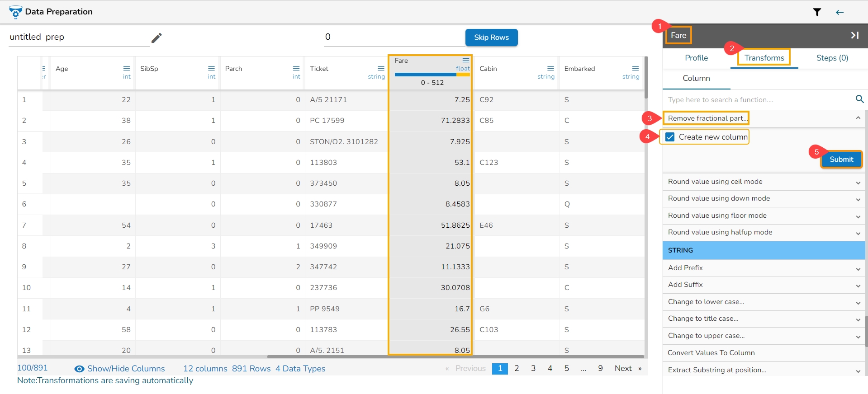Click the function search magnifier icon

tap(859, 99)
